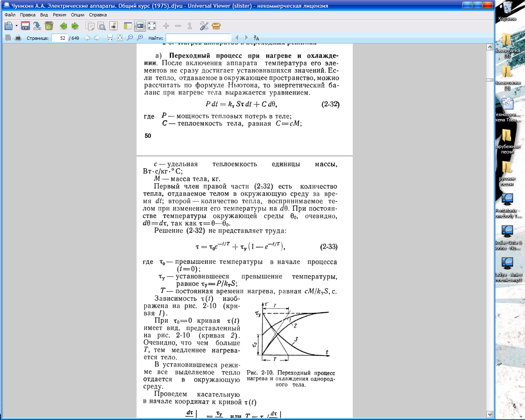Viewport: 525px width, 420px height.
Task: Click the Zoom out magnifier with minus
Action: [x=130, y=38]
